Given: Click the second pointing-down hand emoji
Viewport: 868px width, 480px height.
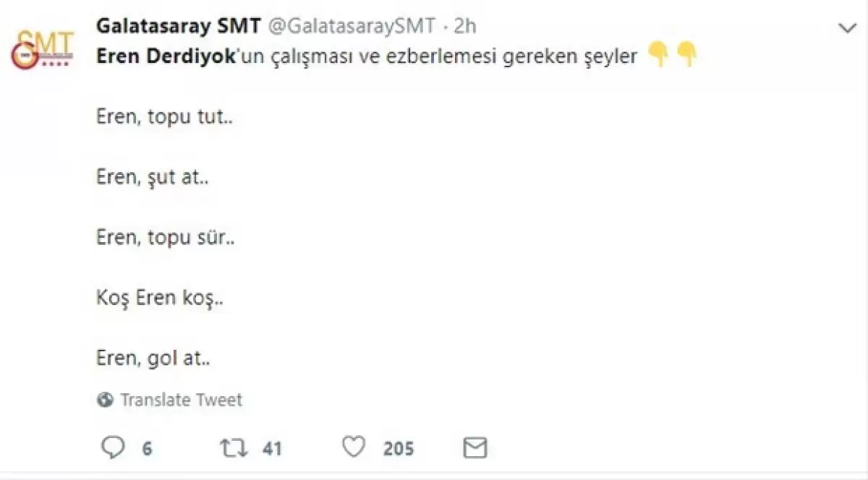Looking at the screenshot, I should pyautogui.click(x=686, y=55).
